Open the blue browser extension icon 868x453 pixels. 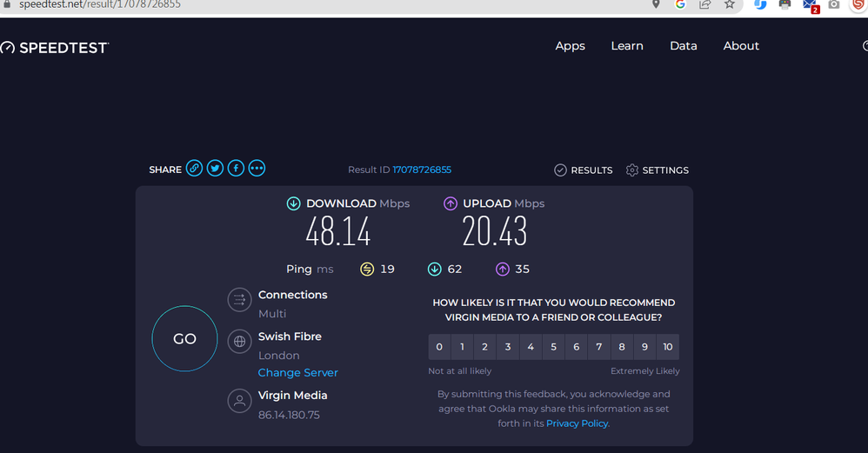(x=761, y=4)
